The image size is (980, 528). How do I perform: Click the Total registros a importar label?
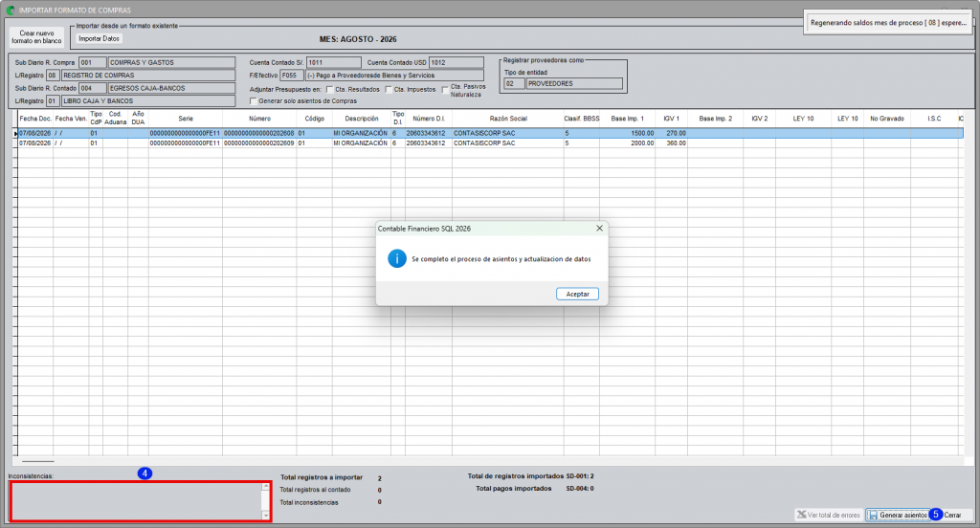click(x=322, y=477)
